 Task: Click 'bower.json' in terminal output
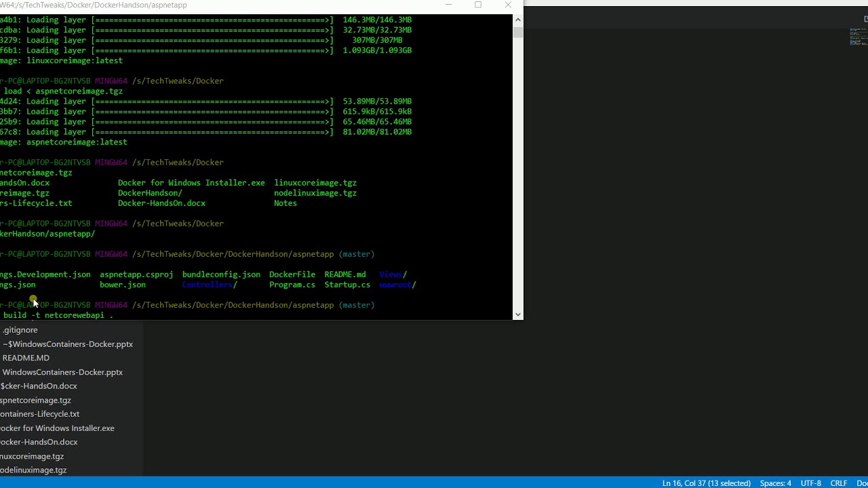tap(123, 285)
